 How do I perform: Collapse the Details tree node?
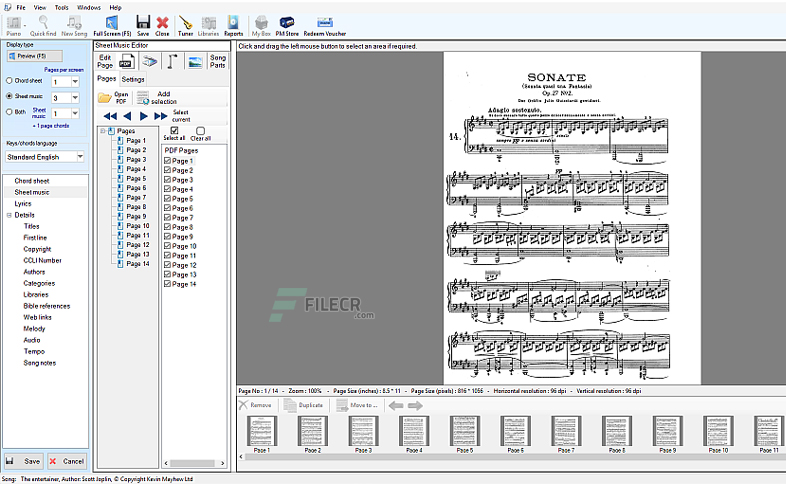point(9,215)
